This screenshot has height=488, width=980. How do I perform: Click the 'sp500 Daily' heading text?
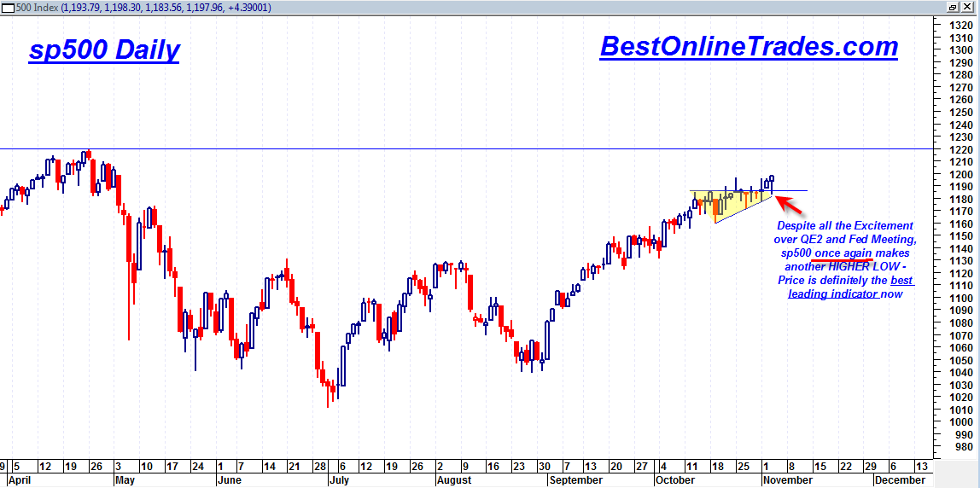point(104,52)
